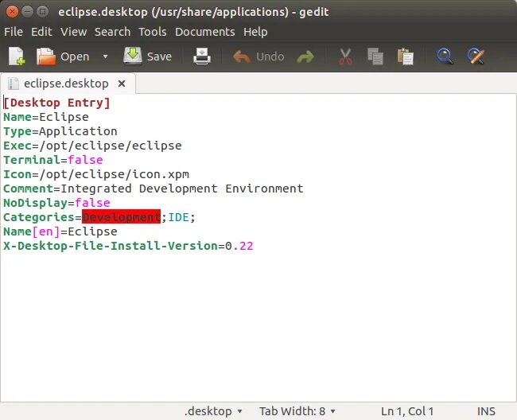Click the Name[en]=Eclipse line

[60, 231]
